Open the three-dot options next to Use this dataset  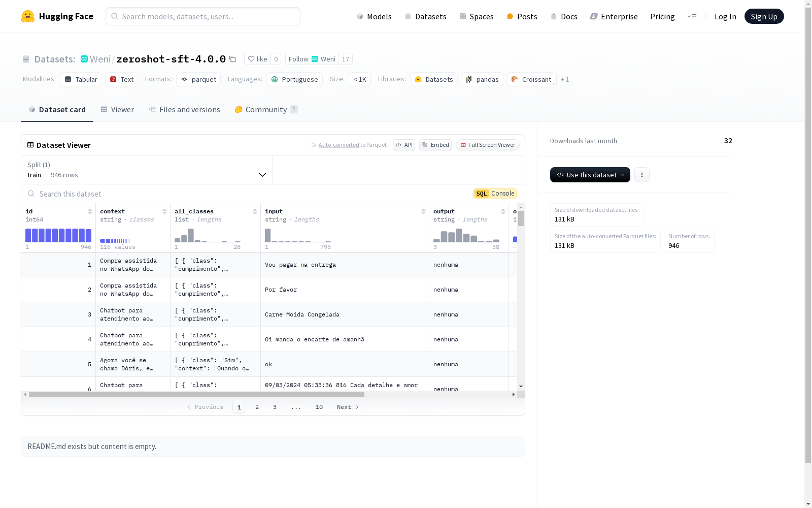point(642,175)
